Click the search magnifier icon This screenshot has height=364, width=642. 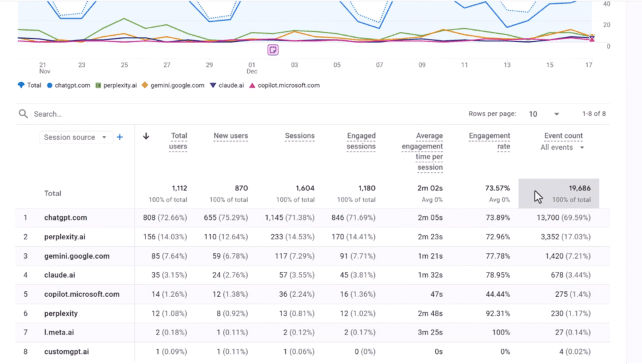click(x=23, y=114)
